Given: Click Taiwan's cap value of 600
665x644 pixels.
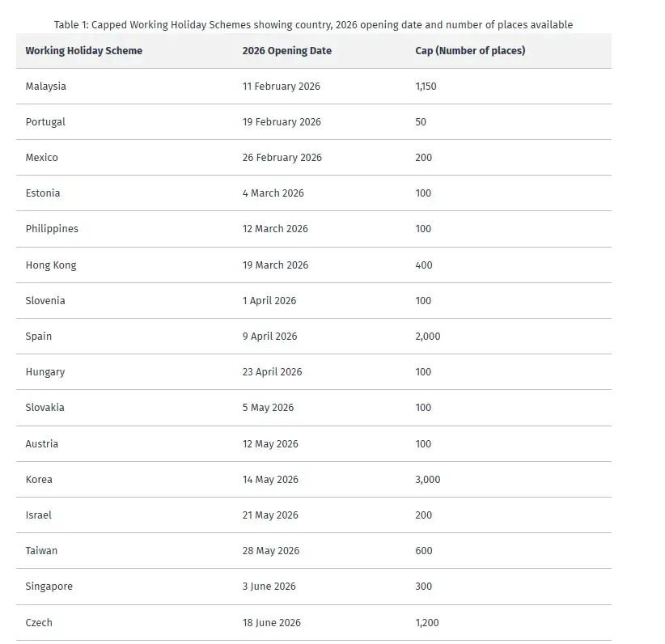Looking at the screenshot, I should pos(424,550).
